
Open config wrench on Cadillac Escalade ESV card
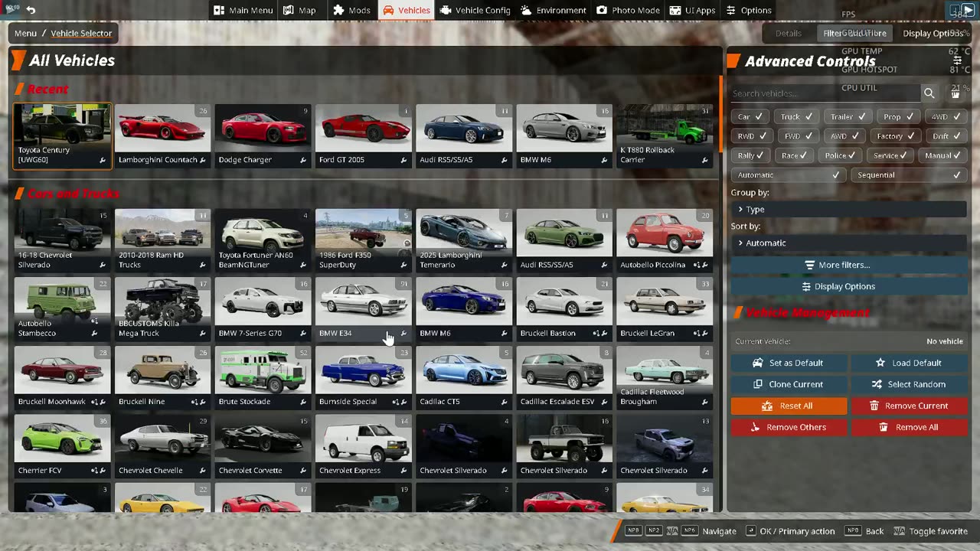(x=603, y=402)
